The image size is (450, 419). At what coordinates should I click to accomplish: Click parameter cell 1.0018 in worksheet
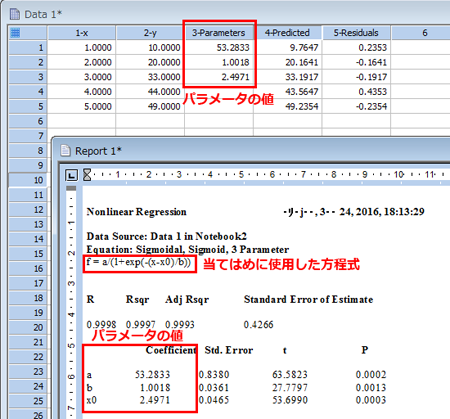(x=219, y=62)
